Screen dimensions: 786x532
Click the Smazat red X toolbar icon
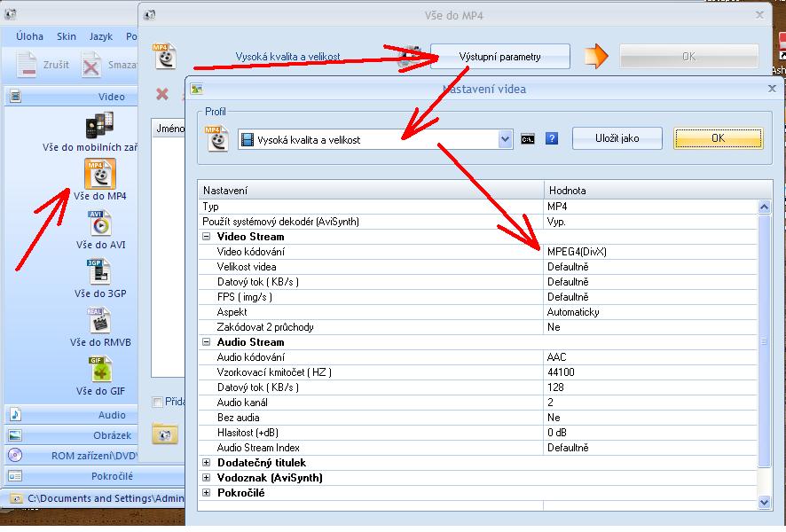[x=91, y=65]
